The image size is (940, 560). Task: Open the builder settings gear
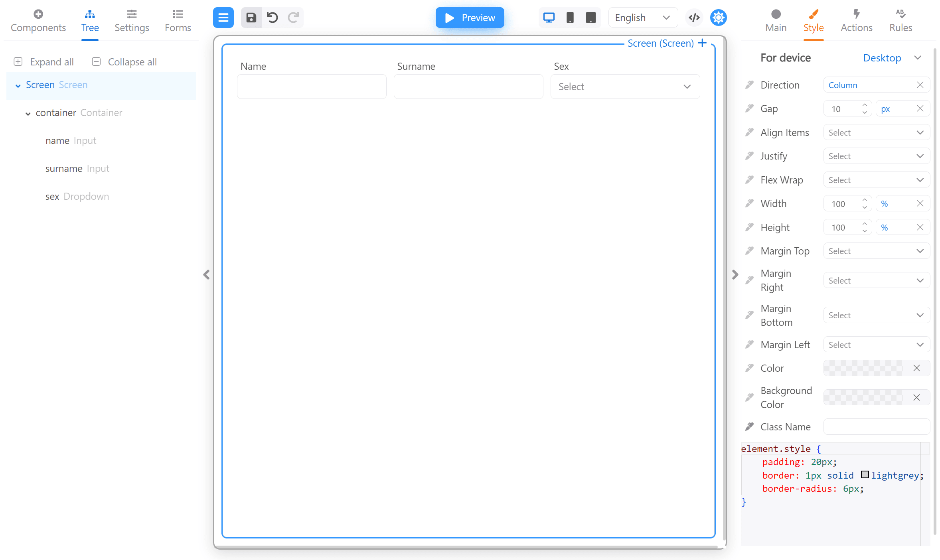click(718, 17)
